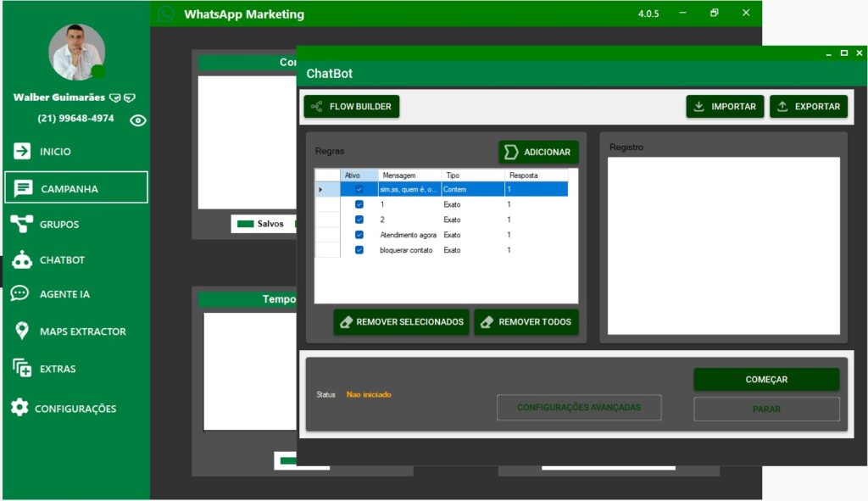This screenshot has height=501, width=868.
Task: Open the Configurações gear icon
Action: coord(19,408)
